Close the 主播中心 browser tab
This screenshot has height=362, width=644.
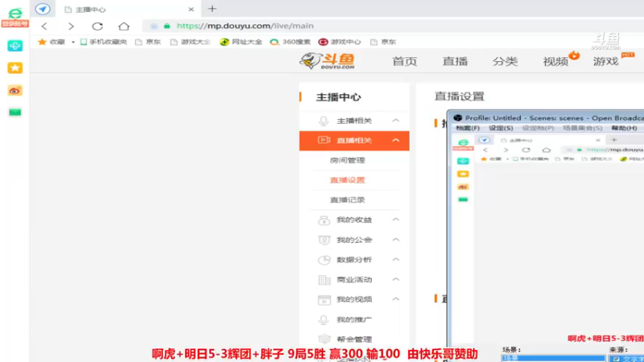click(x=191, y=9)
